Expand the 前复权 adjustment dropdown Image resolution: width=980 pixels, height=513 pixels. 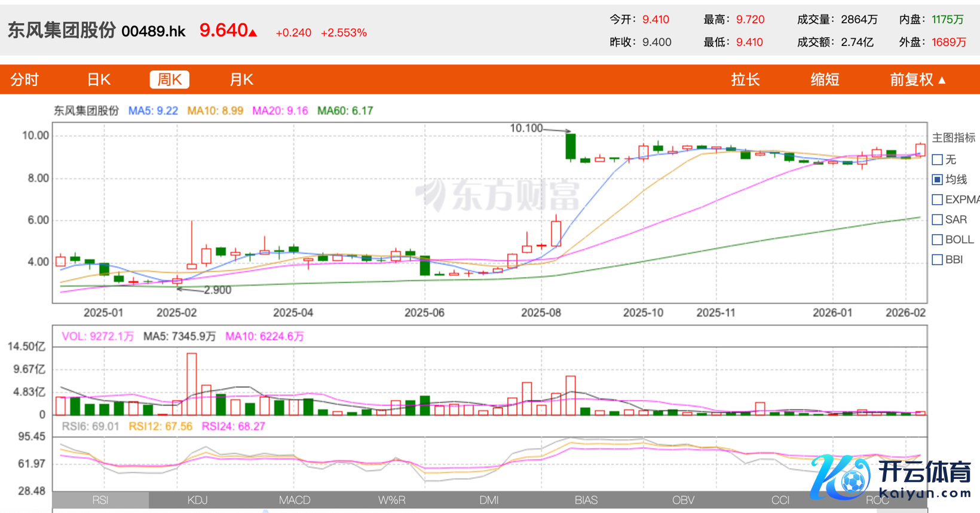[917, 79]
